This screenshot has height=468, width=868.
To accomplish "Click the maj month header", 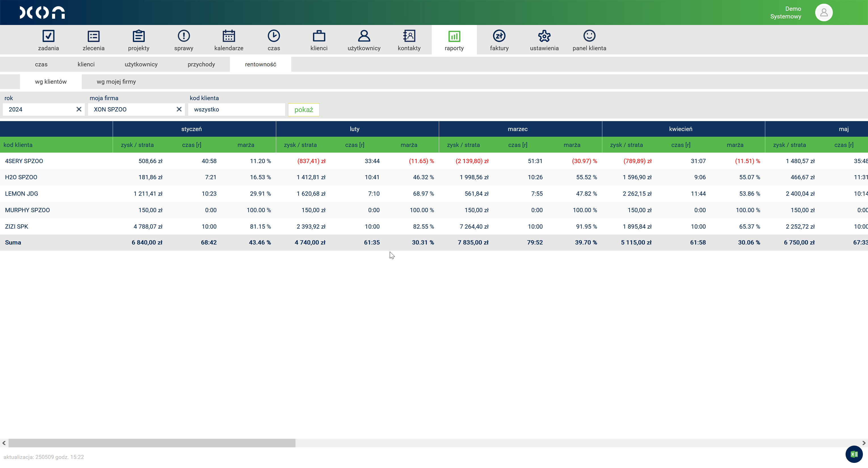I will click(x=844, y=129).
